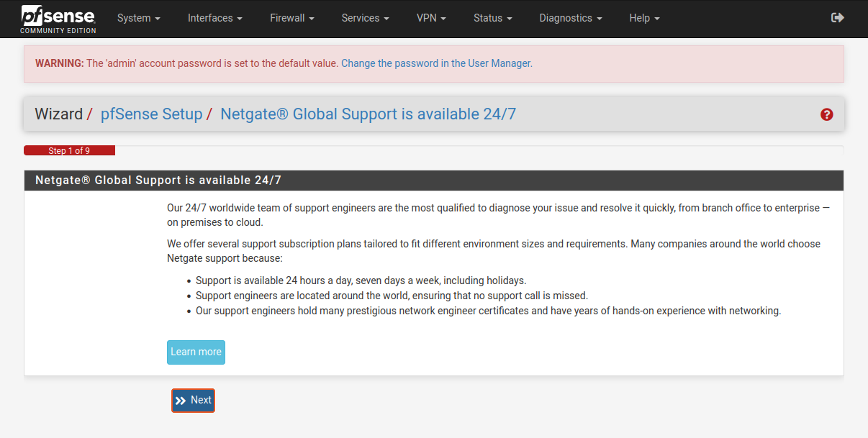Click the Netgate Global Support breadcrumb link
Image resolution: width=868 pixels, height=438 pixels.
coord(368,114)
